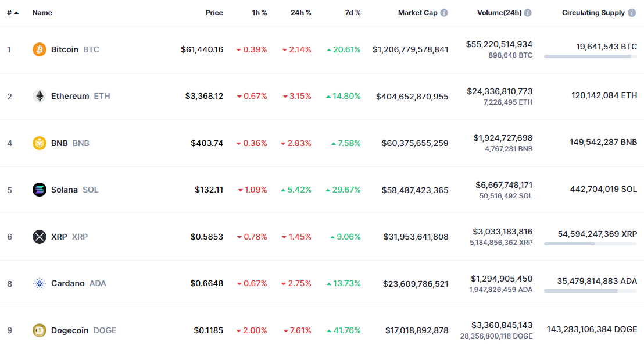644x349 pixels.
Task: Sort by 24h % column header
Action: (x=301, y=13)
